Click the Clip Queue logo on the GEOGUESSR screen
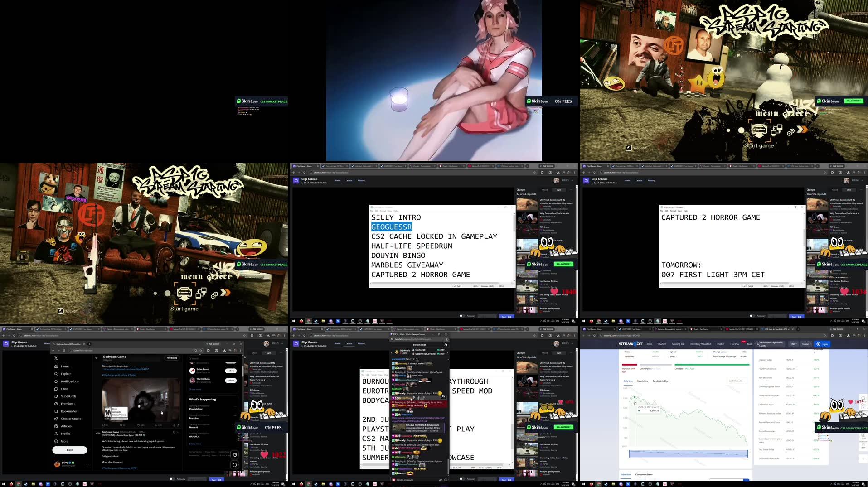 coord(296,180)
